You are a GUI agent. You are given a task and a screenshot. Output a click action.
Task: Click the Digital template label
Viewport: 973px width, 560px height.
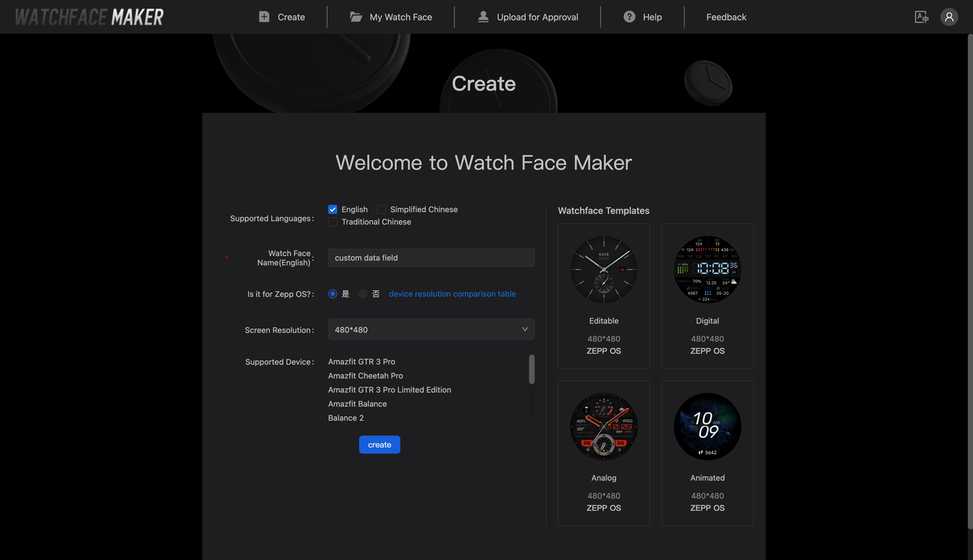pos(707,321)
